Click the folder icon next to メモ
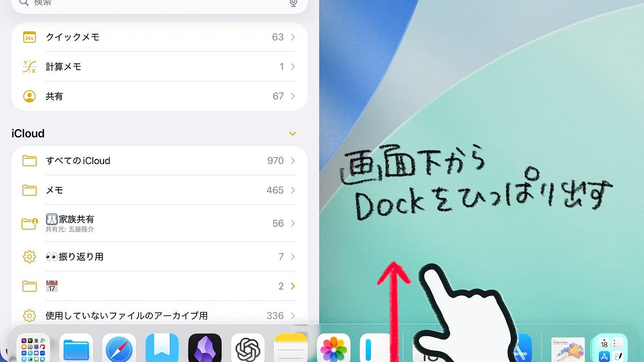This screenshot has height=362, width=644. pyautogui.click(x=30, y=190)
